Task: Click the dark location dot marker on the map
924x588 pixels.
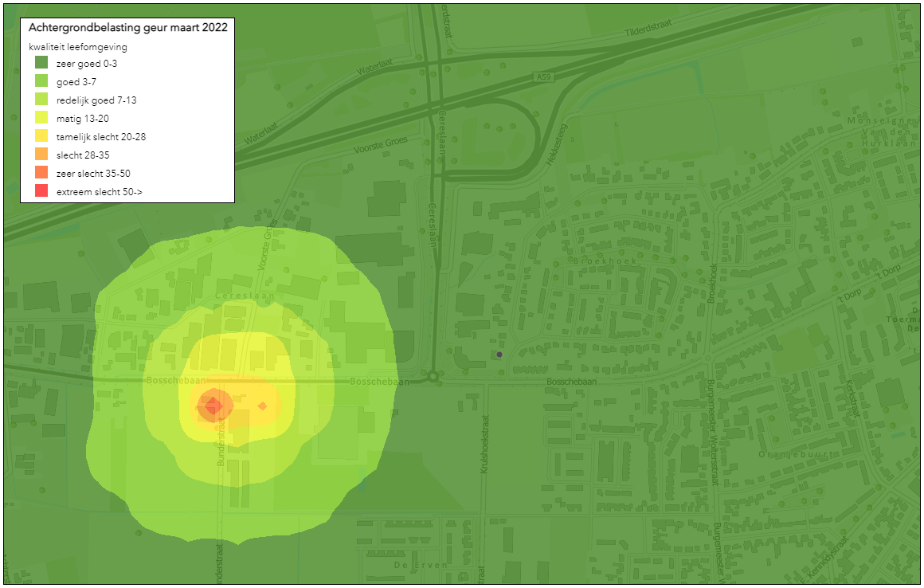Action: tap(499, 355)
